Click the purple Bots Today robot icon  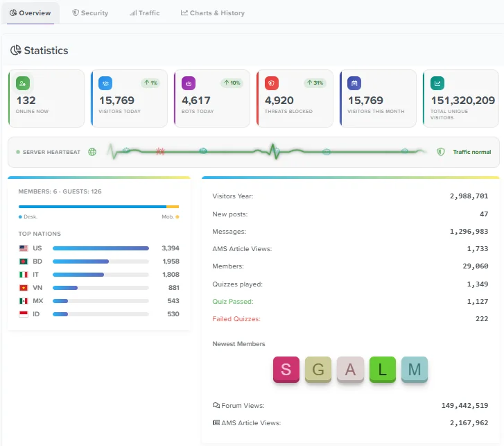189,83
